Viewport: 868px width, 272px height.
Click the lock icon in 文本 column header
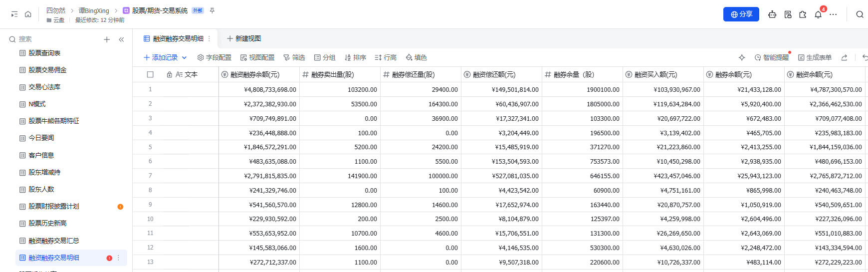170,74
